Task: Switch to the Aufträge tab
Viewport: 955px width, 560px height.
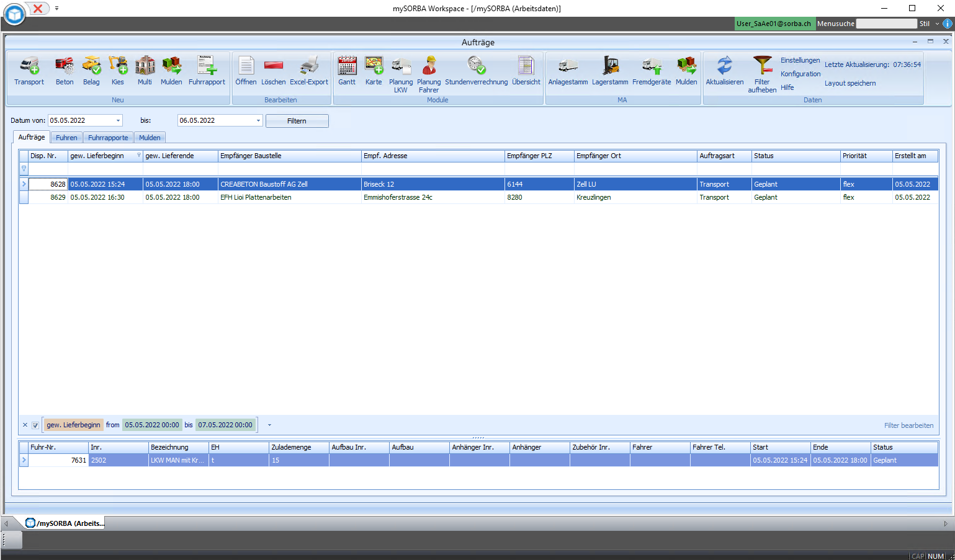Action: tap(32, 137)
